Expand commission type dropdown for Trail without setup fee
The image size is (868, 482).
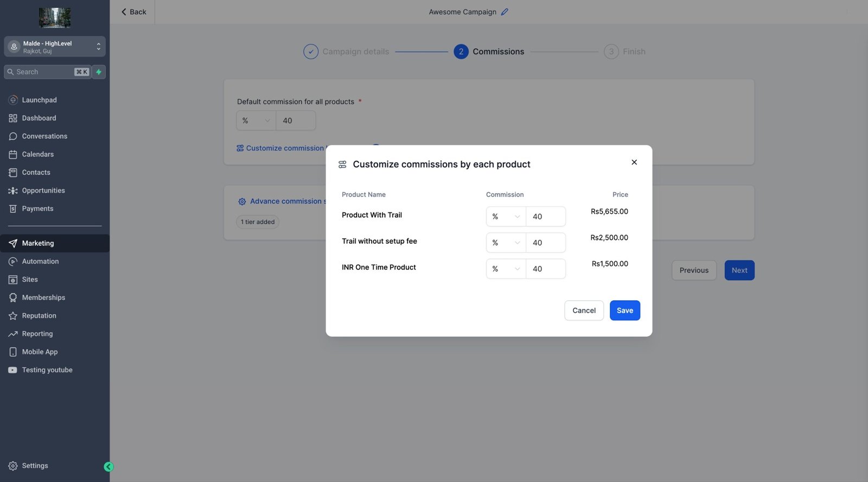click(x=506, y=243)
